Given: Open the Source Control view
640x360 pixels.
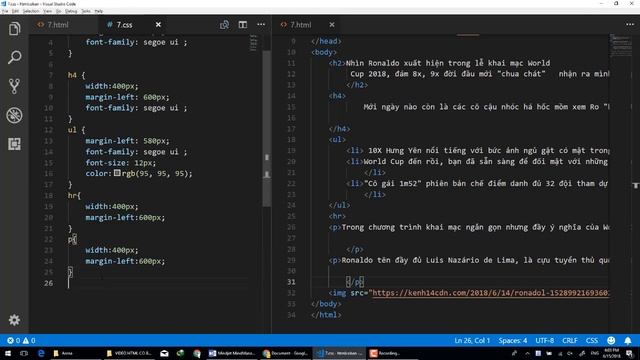Looking at the screenshot, I should tap(14, 86).
